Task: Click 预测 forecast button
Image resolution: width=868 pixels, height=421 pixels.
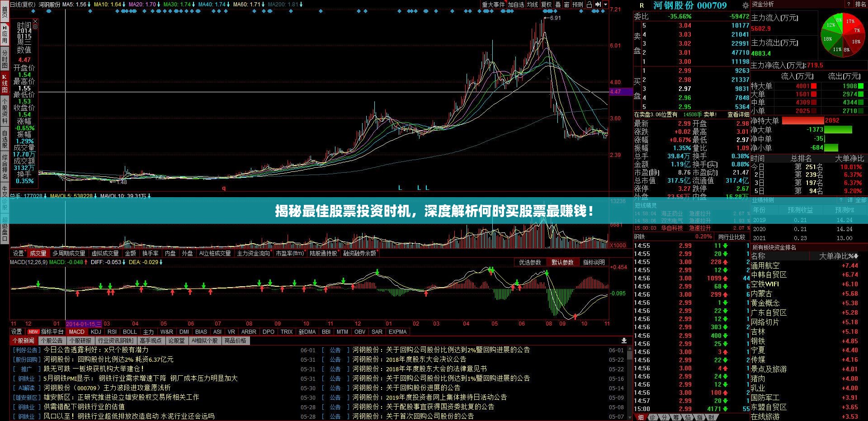Action: 578,5
